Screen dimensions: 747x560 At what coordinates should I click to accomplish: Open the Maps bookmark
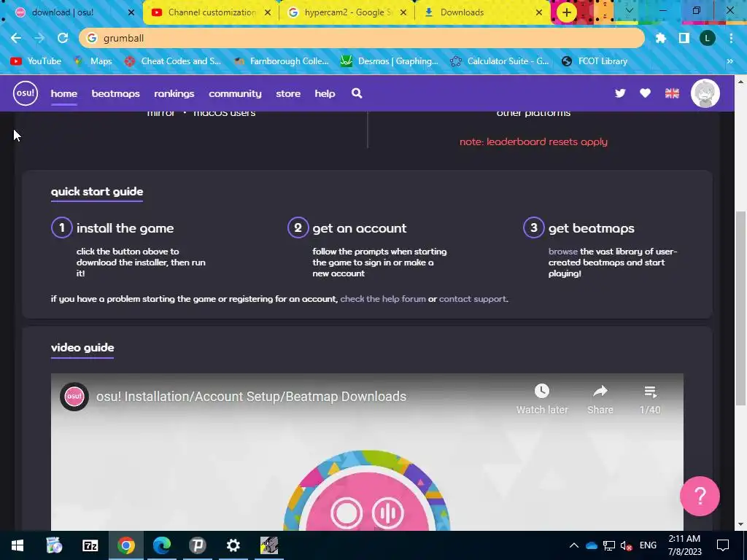pyautogui.click(x=93, y=61)
